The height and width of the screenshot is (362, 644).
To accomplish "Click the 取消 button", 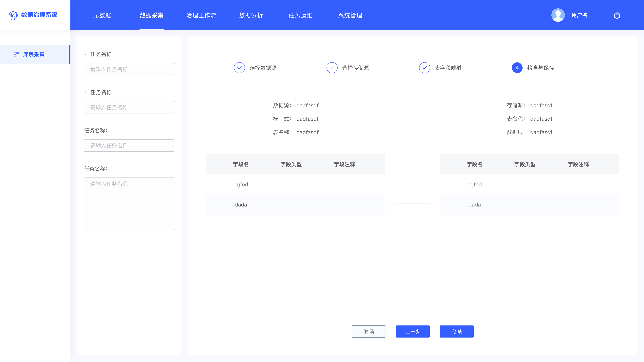I will 368,331.
